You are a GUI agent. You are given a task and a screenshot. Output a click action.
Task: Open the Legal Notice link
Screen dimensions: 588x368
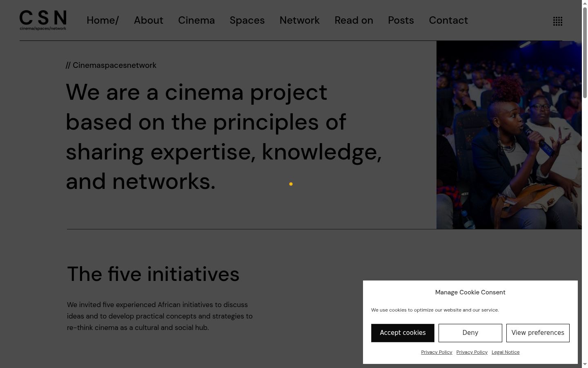point(506,352)
